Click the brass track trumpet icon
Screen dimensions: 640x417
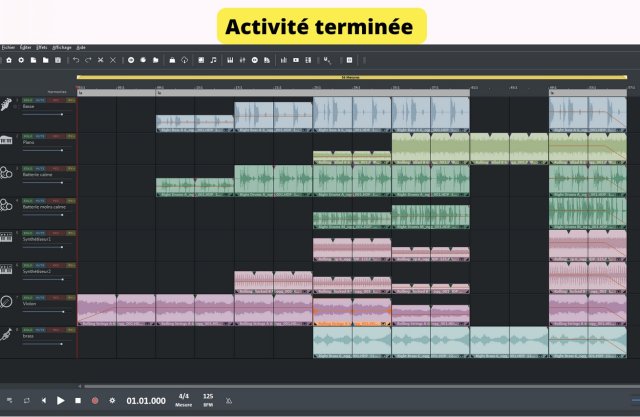[x=6, y=334]
